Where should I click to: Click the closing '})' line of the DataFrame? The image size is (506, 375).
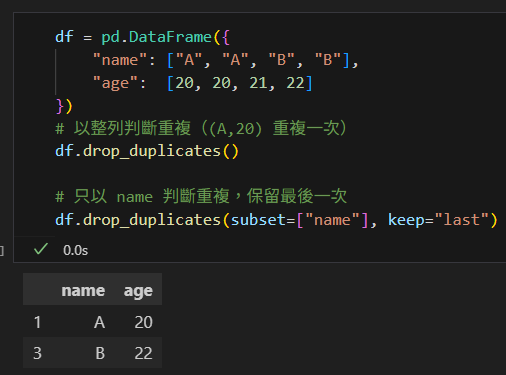(x=64, y=106)
